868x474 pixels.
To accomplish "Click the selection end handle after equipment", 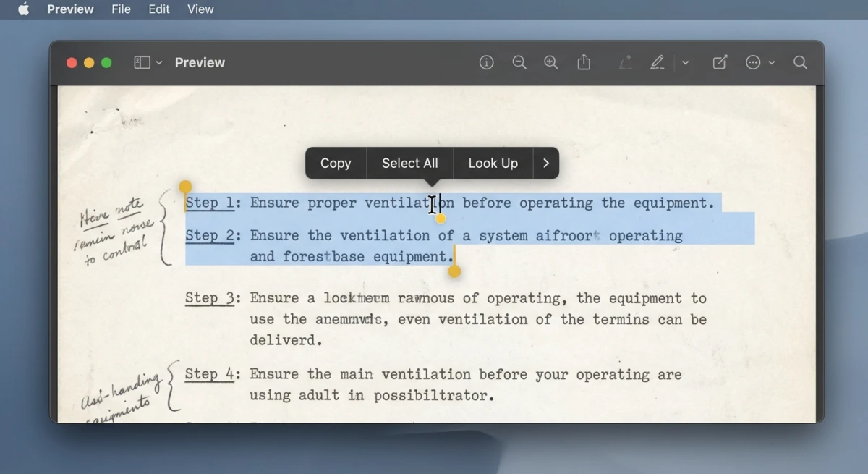I will coord(454,271).
